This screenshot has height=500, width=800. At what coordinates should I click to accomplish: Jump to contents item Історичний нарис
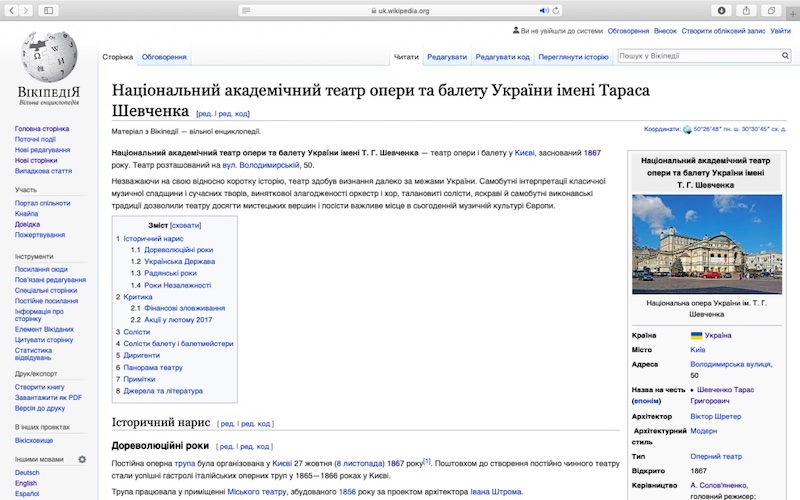click(x=153, y=238)
